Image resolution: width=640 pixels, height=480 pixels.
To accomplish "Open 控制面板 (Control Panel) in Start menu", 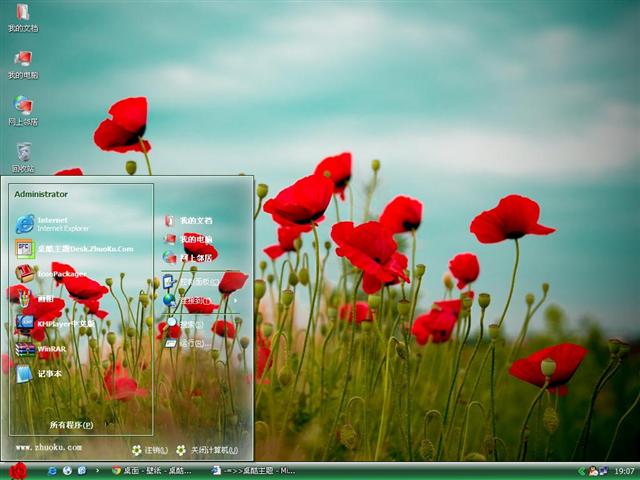I will click(197, 282).
